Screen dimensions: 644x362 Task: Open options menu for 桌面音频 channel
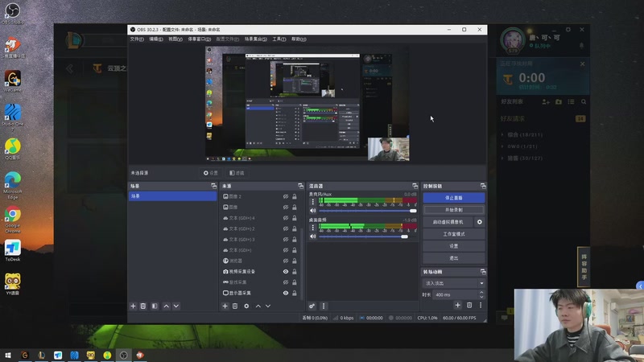312,228
